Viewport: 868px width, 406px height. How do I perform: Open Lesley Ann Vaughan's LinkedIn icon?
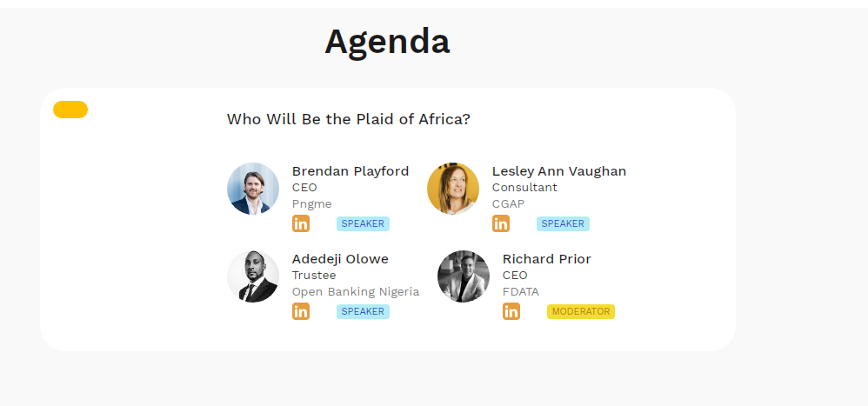click(501, 223)
